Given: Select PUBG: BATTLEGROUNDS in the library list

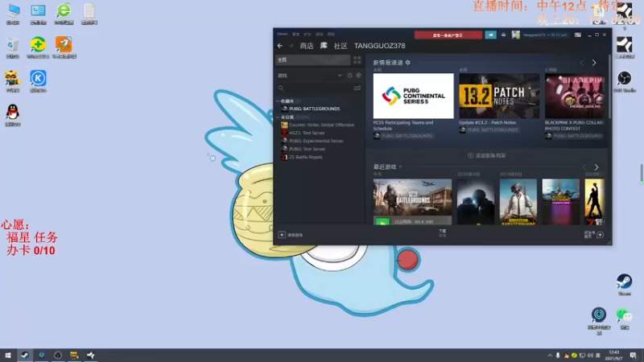Looking at the screenshot, I should coord(314,109).
